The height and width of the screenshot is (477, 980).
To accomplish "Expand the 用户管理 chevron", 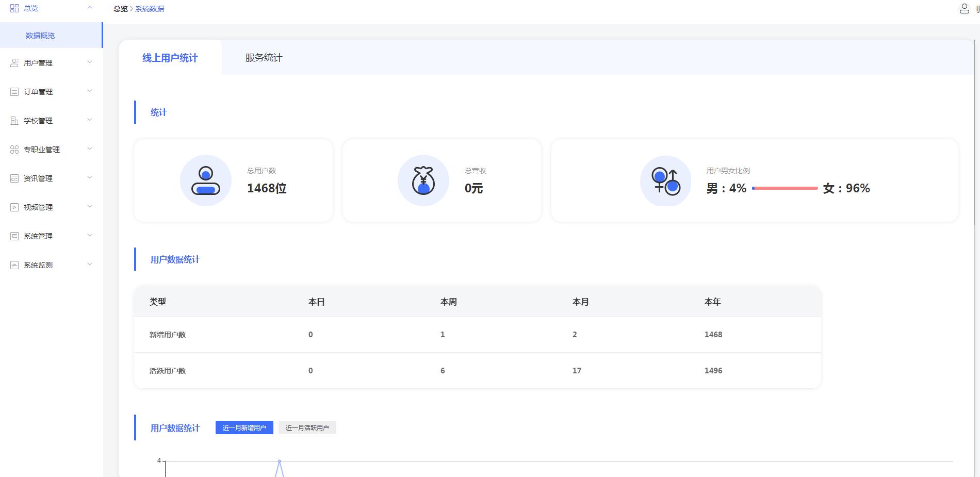I will 90,62.
